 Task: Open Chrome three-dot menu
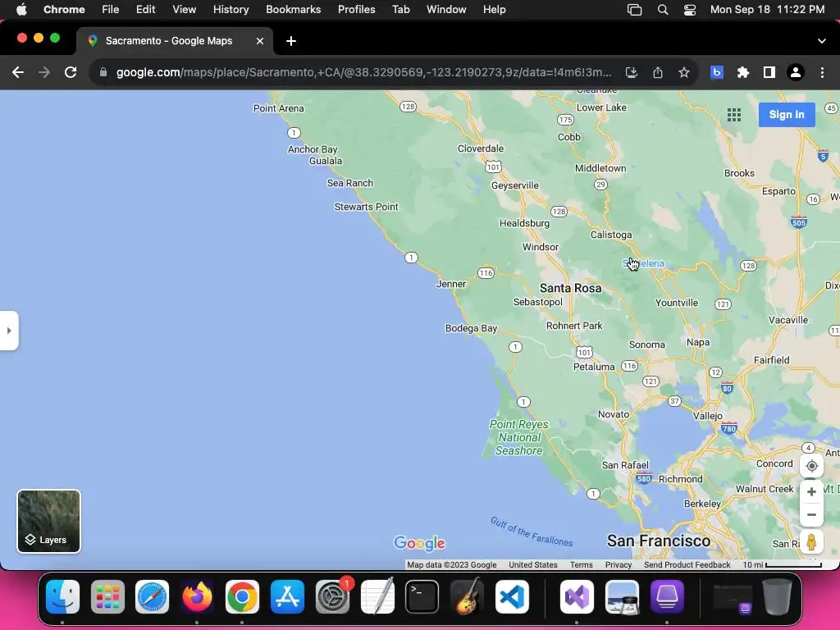(x=822, y=72)
